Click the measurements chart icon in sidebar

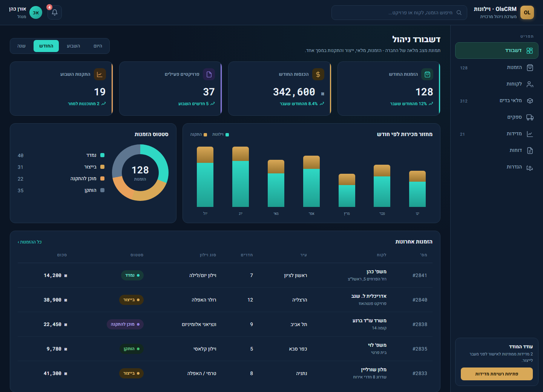point(530,134)
